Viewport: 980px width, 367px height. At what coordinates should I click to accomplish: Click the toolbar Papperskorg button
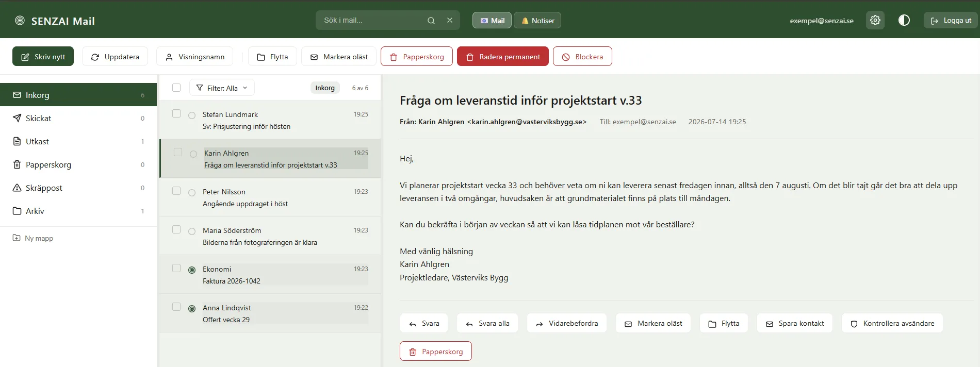(x=417, y=57)
